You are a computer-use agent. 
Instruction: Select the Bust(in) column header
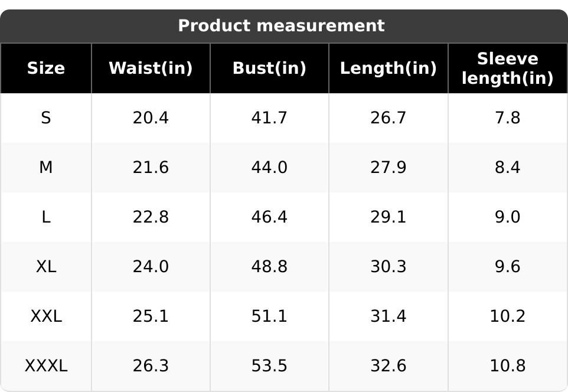(x=269, y=68)
